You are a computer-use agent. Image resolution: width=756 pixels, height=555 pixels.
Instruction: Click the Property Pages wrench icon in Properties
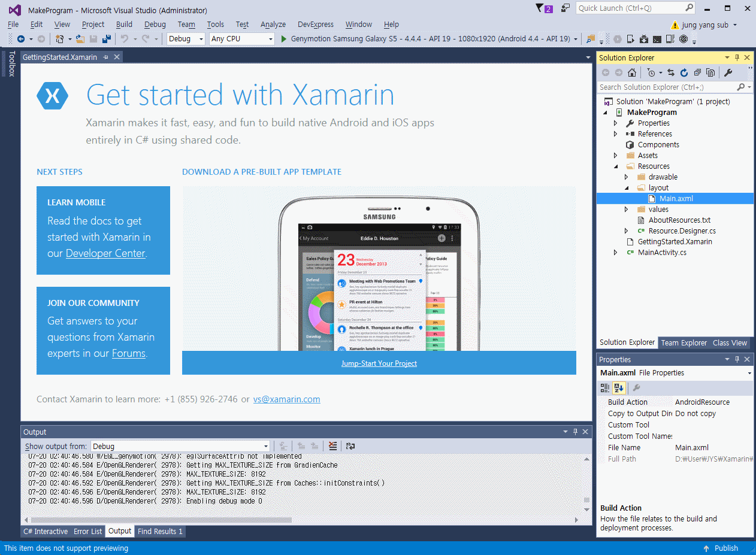click(x=636, y=388)
